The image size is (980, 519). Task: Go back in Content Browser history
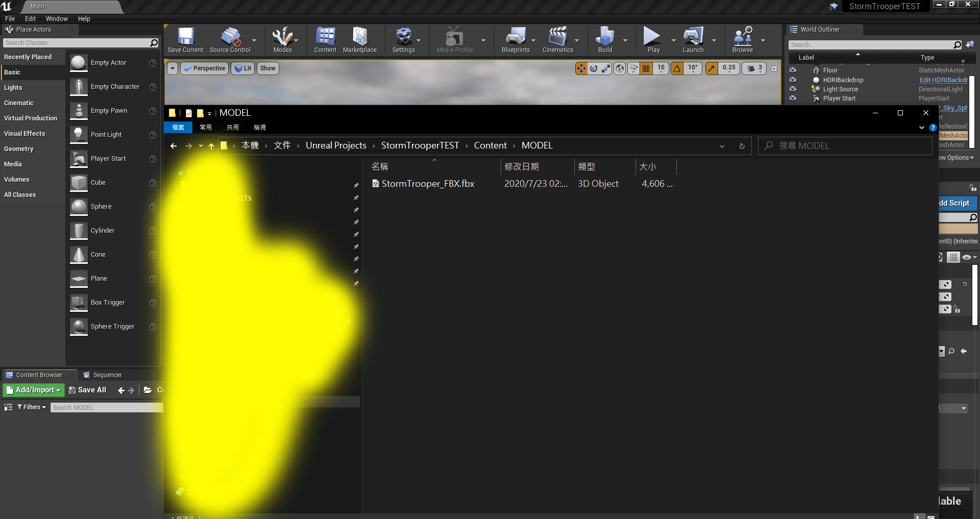point(121,390)
